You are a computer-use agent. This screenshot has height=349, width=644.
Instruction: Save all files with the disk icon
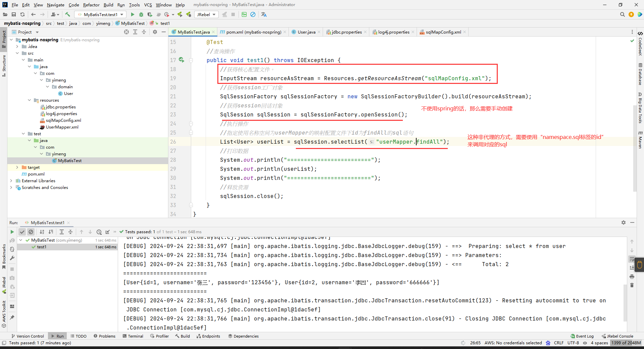(x=14, y=14)
